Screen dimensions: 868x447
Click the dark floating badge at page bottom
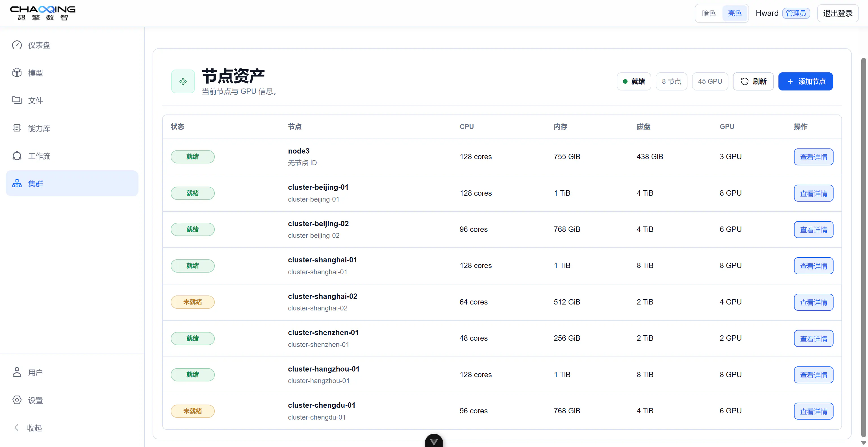tap(434, 440)
